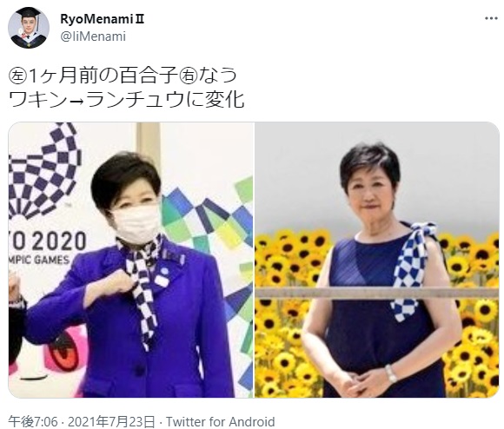The width and height of the screenshot is (504, 429).
Task: Enlarge the right photo with sunflowers
Action: pyautogui.click(x=377, y=260)
